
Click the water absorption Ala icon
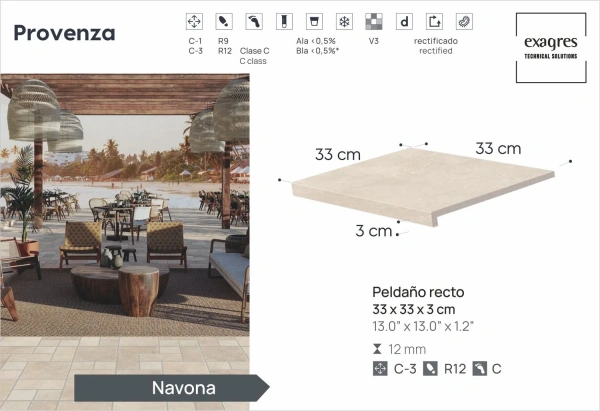pyautogui.click(x=314, y=21)
